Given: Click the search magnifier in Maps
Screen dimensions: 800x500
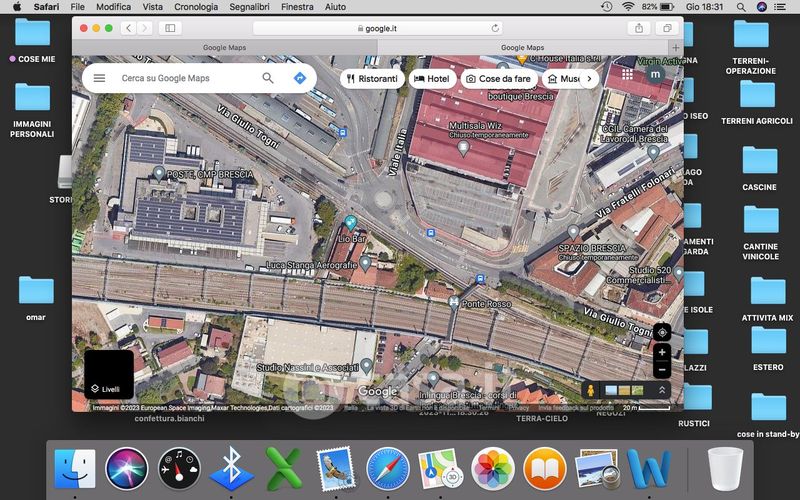Looking at the screenshot, I should coord(268,78).
